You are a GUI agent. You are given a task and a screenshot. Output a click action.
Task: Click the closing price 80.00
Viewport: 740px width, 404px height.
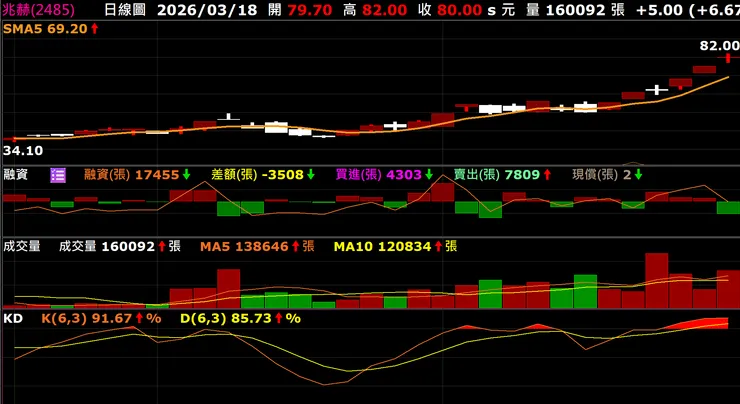[x=459, y=10]
